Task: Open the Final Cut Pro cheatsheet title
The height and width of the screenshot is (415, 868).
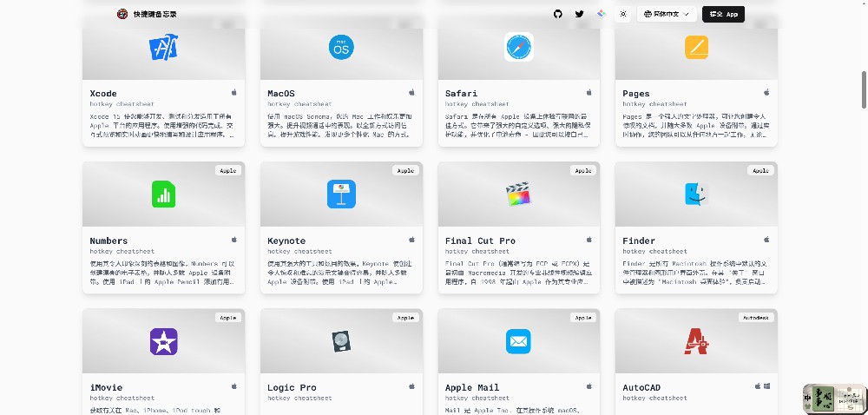Action: coord(480,240)
